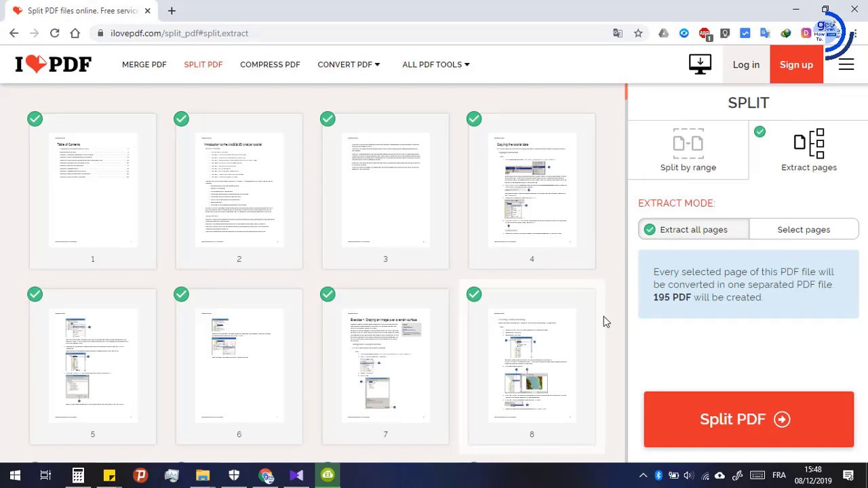Open the COMPRESS PDF menu item
This screenshot has height=488, width=868.
tap(270, 64)
